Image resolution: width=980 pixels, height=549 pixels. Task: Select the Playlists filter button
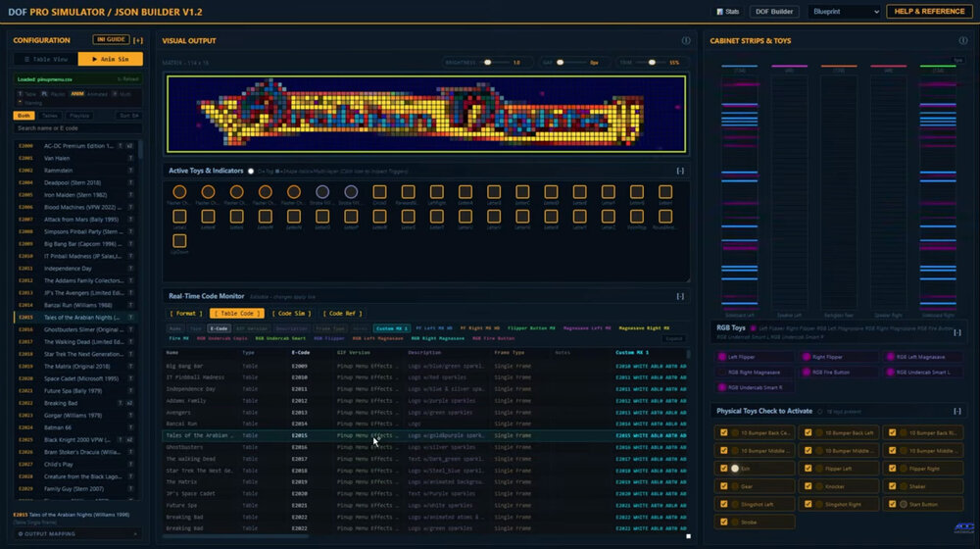point(79,116)
